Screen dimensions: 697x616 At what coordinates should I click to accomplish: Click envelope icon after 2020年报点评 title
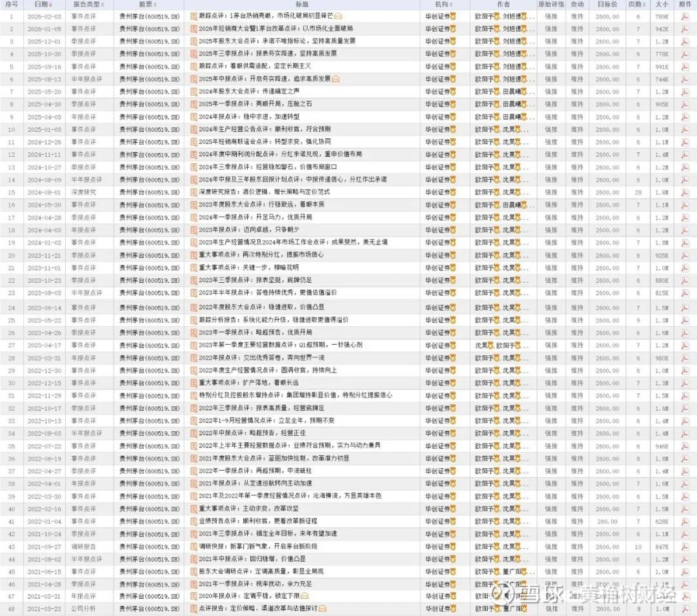pos(305,596)
